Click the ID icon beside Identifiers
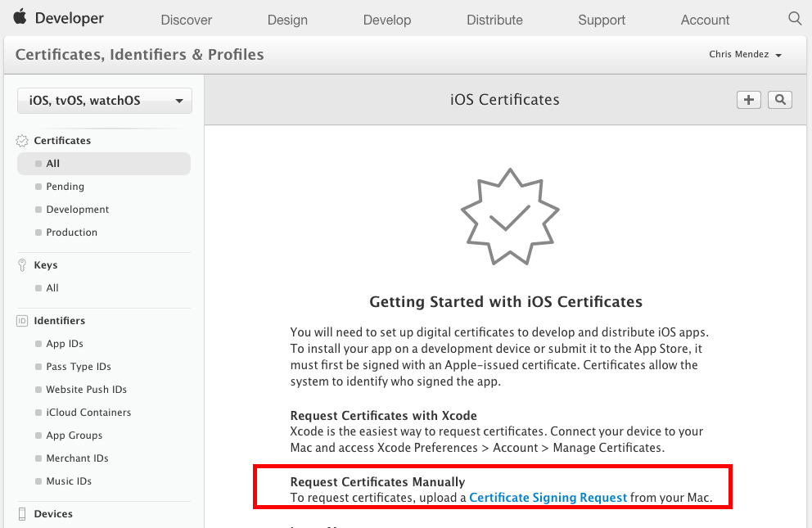 point(23,320)
